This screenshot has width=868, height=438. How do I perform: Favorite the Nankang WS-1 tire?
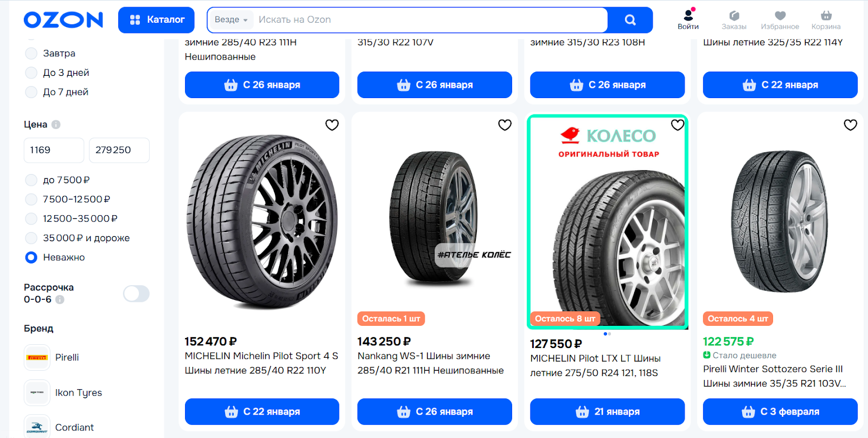tap(505, 125)
